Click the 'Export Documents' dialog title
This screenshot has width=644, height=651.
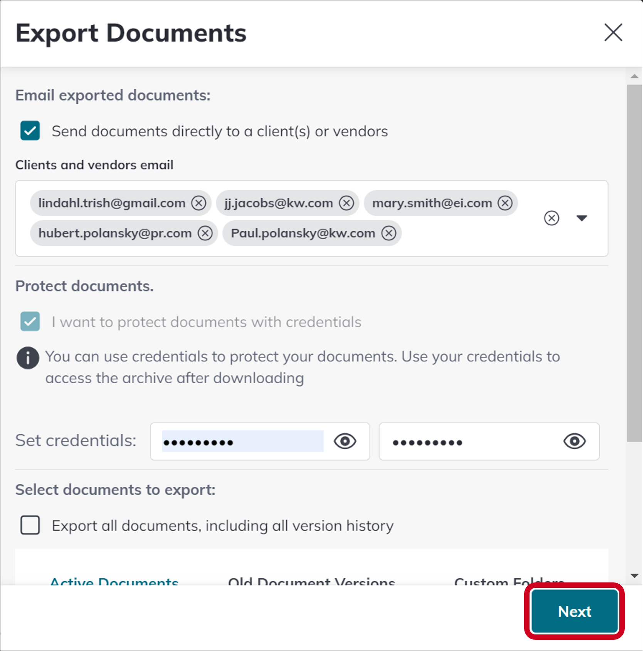coord(131,33)
